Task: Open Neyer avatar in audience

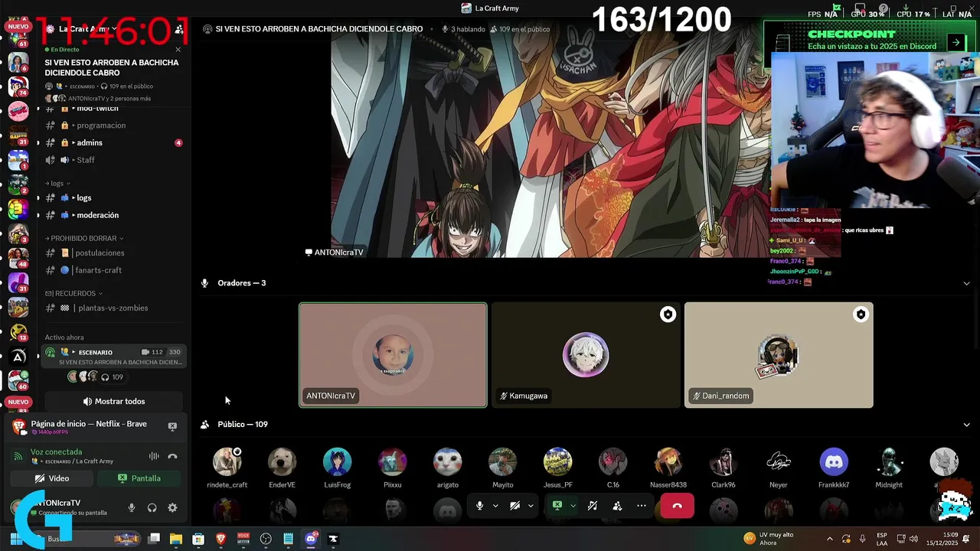Action: coord(779,462)
